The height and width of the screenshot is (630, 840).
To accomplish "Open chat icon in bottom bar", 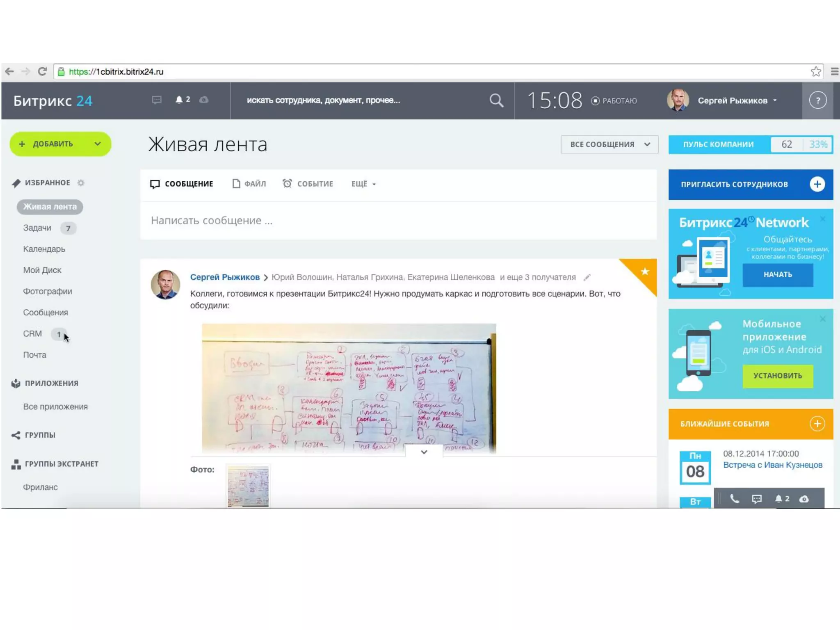I will pyautogui.click(x=756, y=499).
